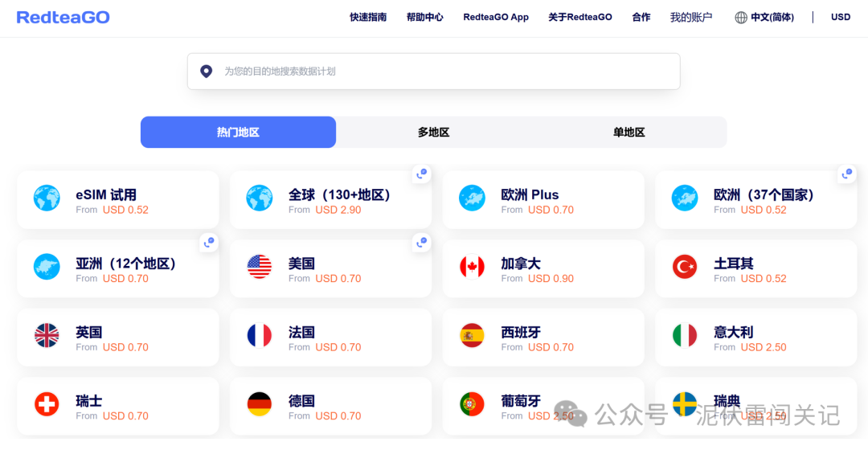Choose the 加拿大 plan title
Viewport: 868px width, 450px height.
click(x=521, y=264)
